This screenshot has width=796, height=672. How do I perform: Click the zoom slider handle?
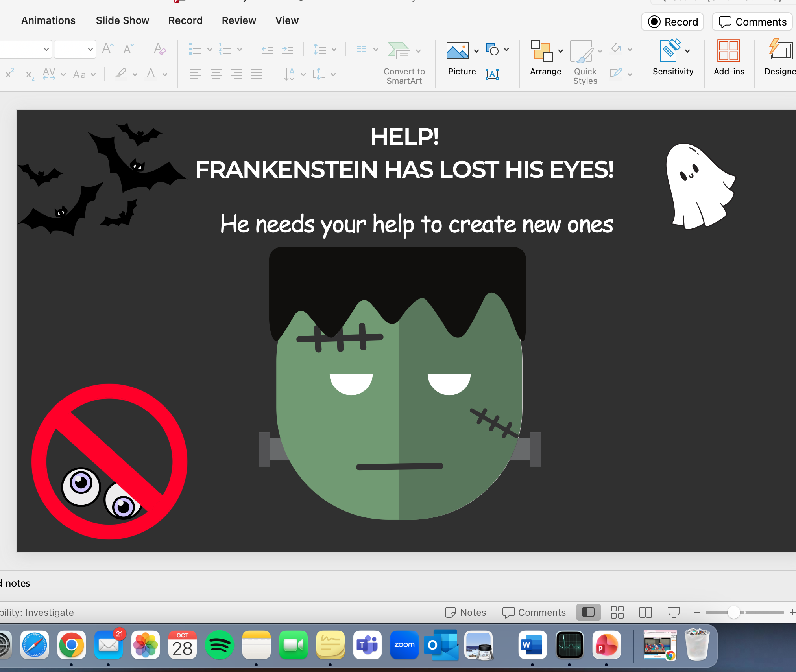point(733,612)
